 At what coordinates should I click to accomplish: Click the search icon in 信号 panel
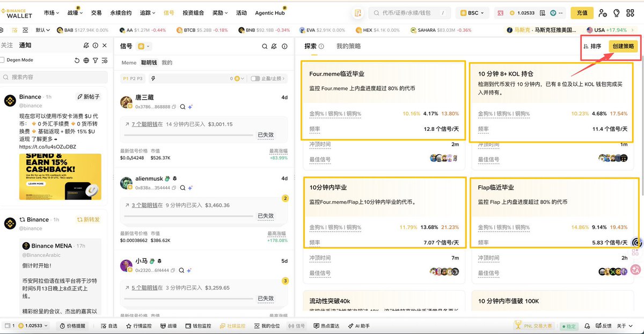(265, 47)
